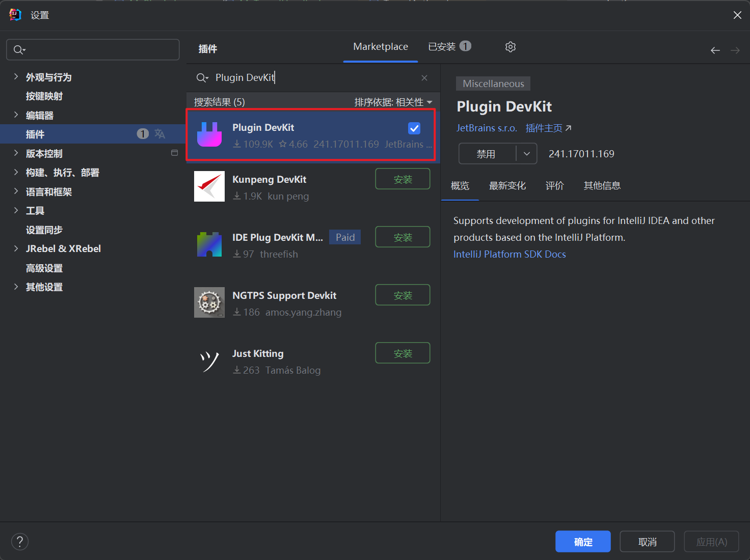Click the back navigation arrow in settings header

pyautogui.click(x=715, y=50)
